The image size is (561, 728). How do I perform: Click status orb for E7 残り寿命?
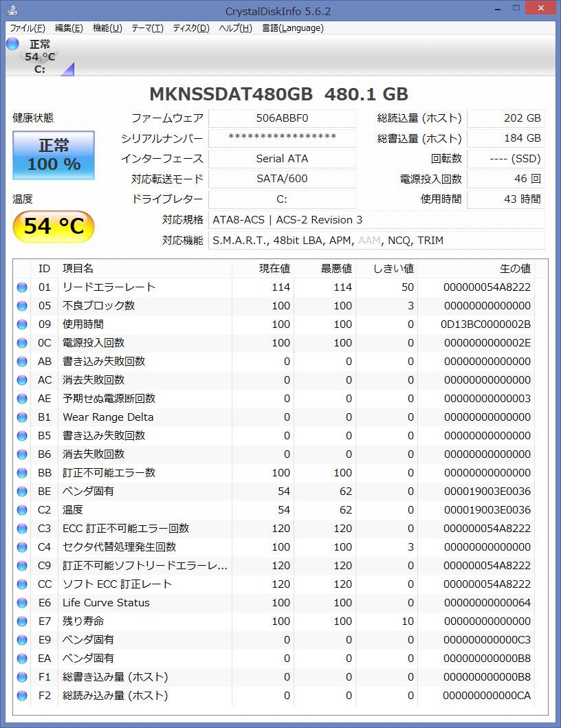point(22,621)
